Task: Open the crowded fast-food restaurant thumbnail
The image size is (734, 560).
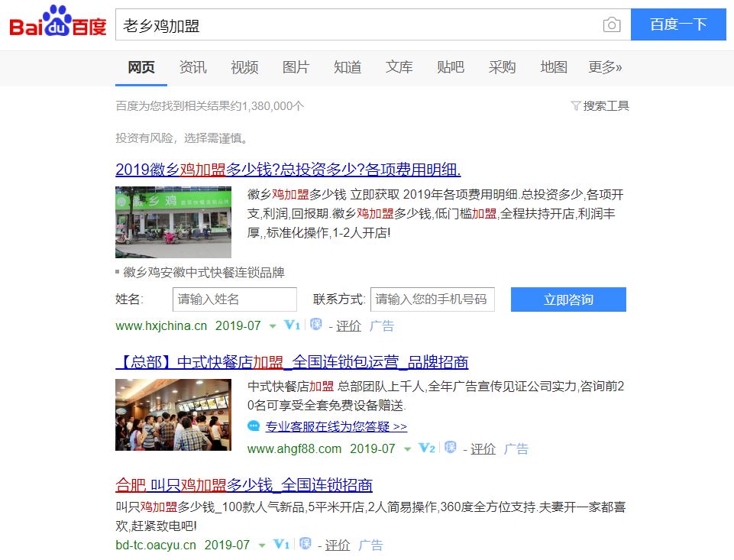Action: pyautogui.click(x=173, y=415)
